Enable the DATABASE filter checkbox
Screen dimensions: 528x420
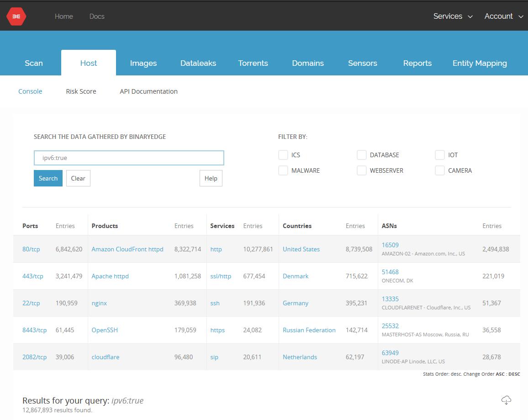pyautogui.click(x=361, y=155)
